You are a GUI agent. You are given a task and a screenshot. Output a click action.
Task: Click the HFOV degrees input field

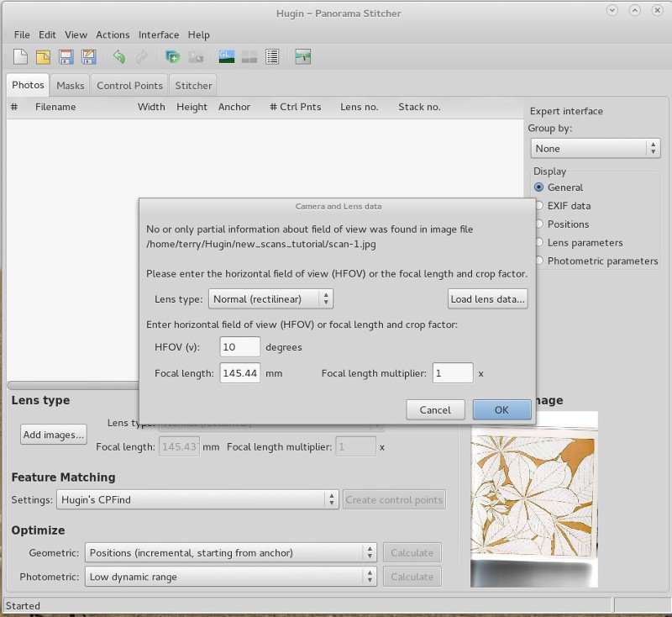[x=240, y=347]
